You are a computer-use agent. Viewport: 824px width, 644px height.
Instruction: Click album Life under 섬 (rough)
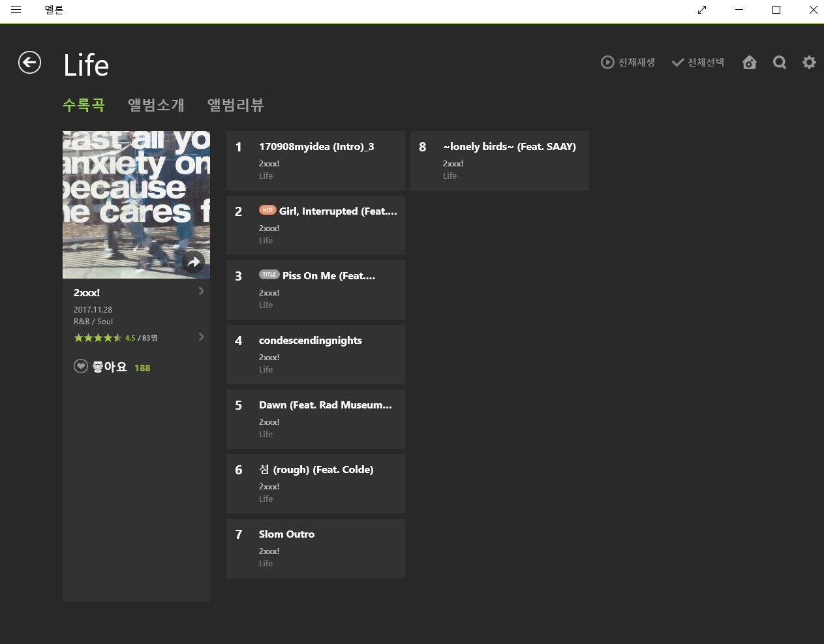(x=266, y=499)
